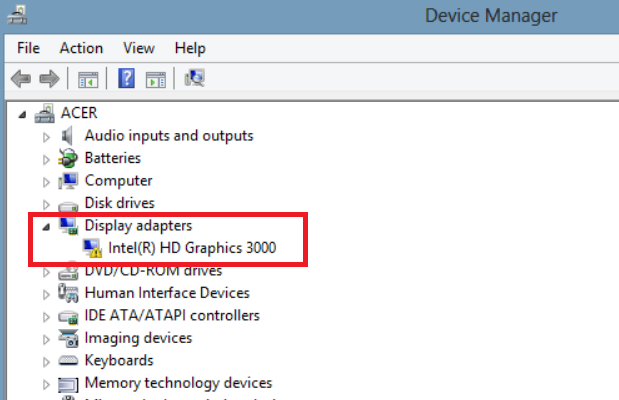Select the Keyboards label
The height and width of the screenshot is (400, 619).
click(x=119, y=361)
